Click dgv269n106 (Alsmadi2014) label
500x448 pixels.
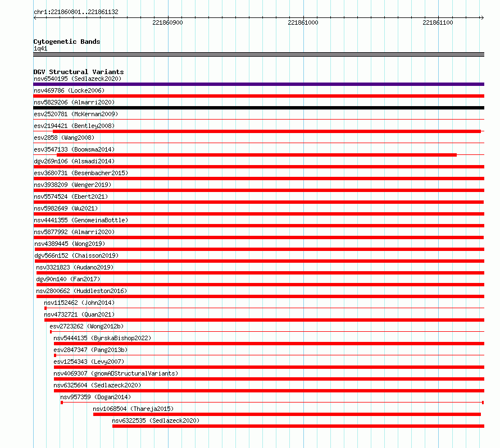click(74, 161)
